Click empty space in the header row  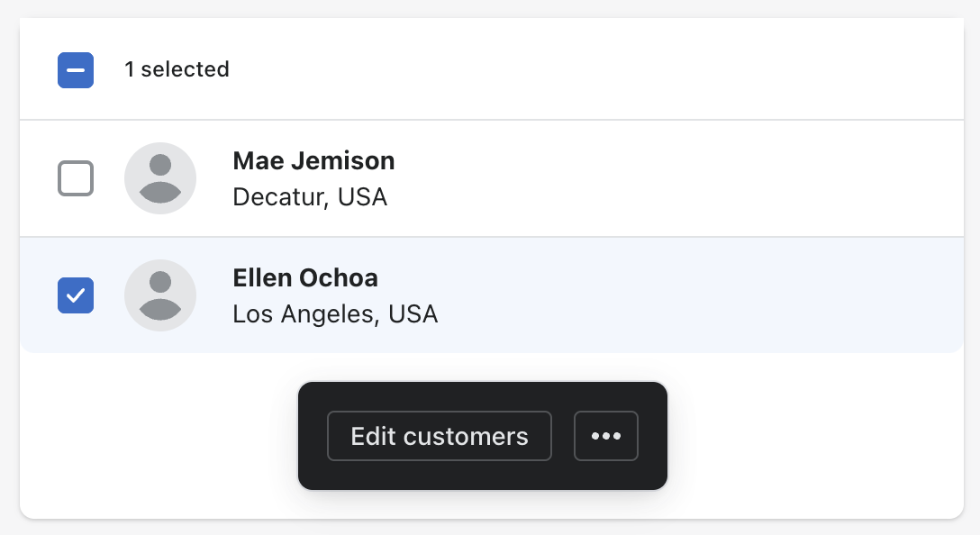[585, 69]
